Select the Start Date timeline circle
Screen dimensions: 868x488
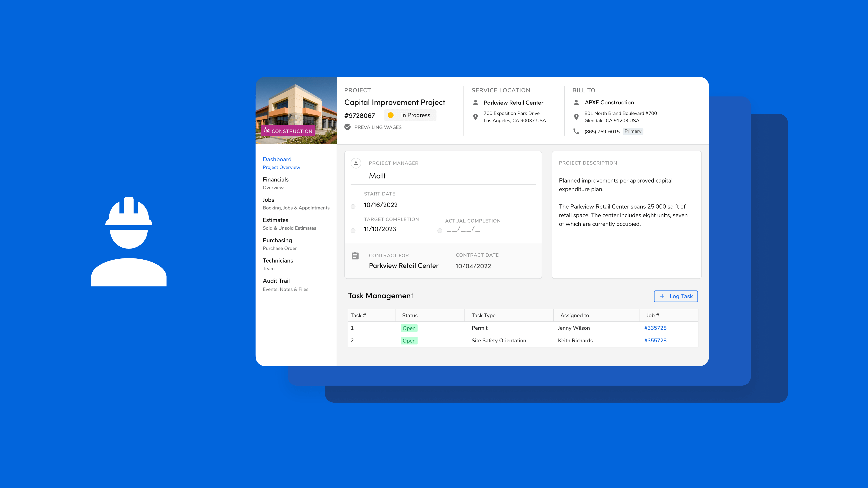tap(353, 206)
